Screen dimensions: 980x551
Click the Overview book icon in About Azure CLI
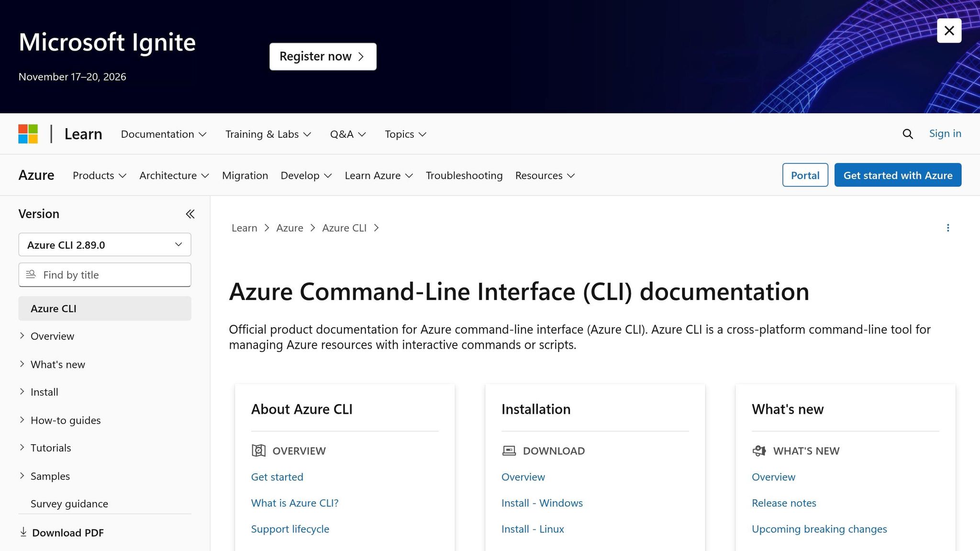tap(258, 451)
